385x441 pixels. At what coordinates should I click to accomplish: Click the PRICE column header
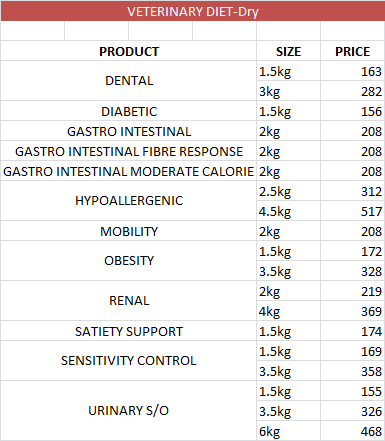click(352, 51)
